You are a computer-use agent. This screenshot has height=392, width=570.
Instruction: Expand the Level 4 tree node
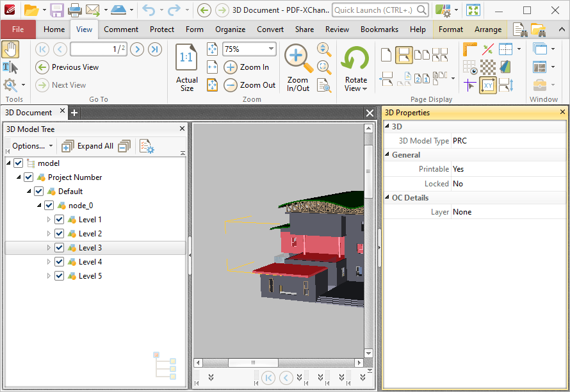point(49,262)
